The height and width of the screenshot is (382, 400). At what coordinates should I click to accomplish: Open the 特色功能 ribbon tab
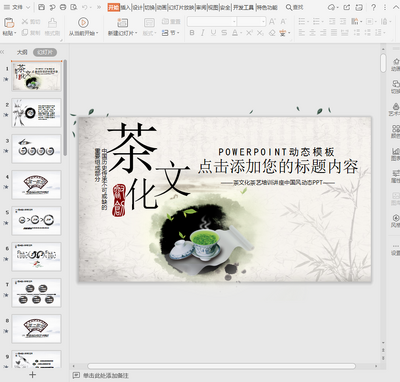267,7
